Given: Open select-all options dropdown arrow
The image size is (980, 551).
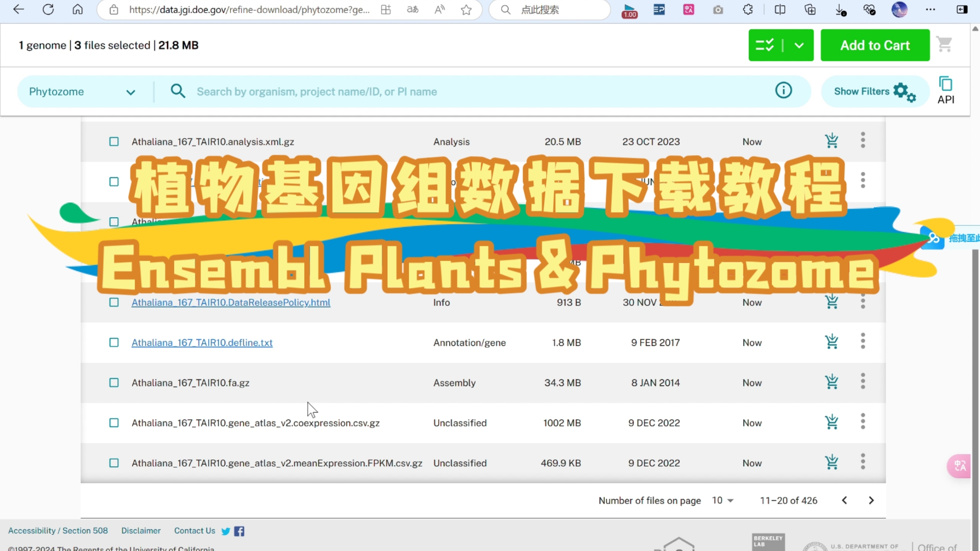Looking at the screenshot, I should click(x=799, y=45).
